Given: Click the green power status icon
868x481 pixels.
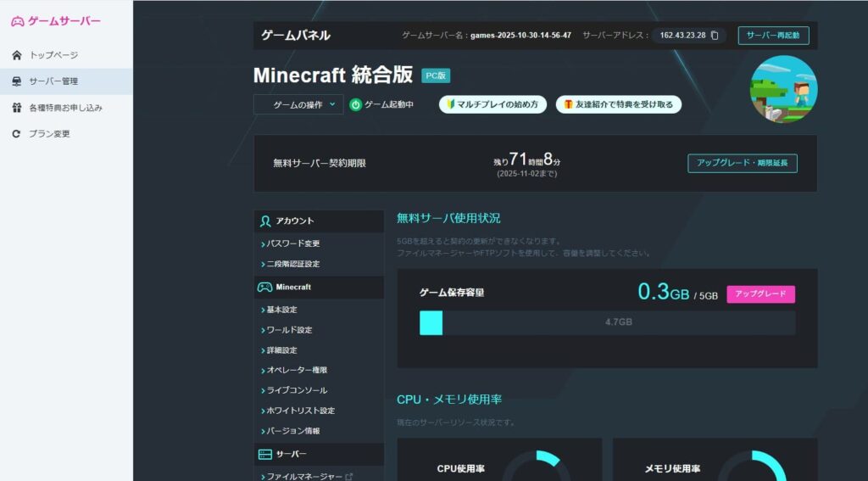Looking at the screenshot, I should [x=355, y=104].
